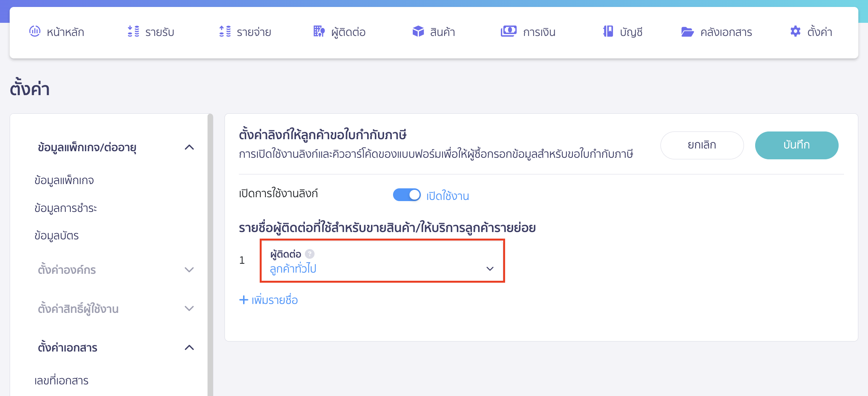Open the หน้าหลัก home page

pyautogui.click(x=57, y=32)
